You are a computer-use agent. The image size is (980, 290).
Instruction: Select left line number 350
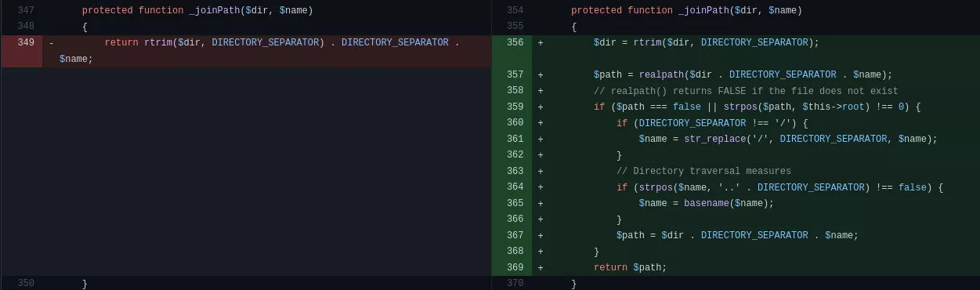click(26, 283)
